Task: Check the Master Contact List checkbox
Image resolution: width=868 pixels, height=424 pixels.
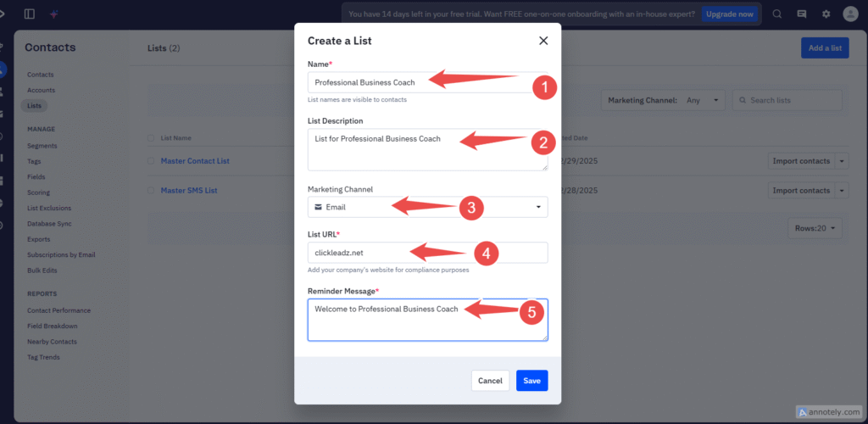Action: point(151,161)
